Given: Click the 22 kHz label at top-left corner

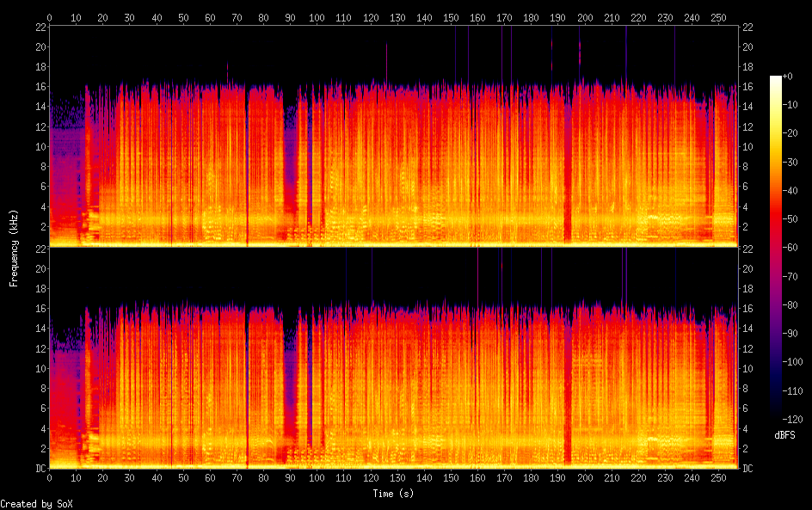Looking at the screenshot, I should [39, 28].
